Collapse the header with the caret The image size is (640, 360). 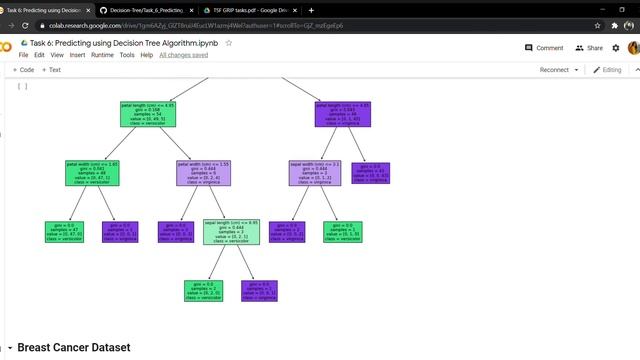point(637,70)
